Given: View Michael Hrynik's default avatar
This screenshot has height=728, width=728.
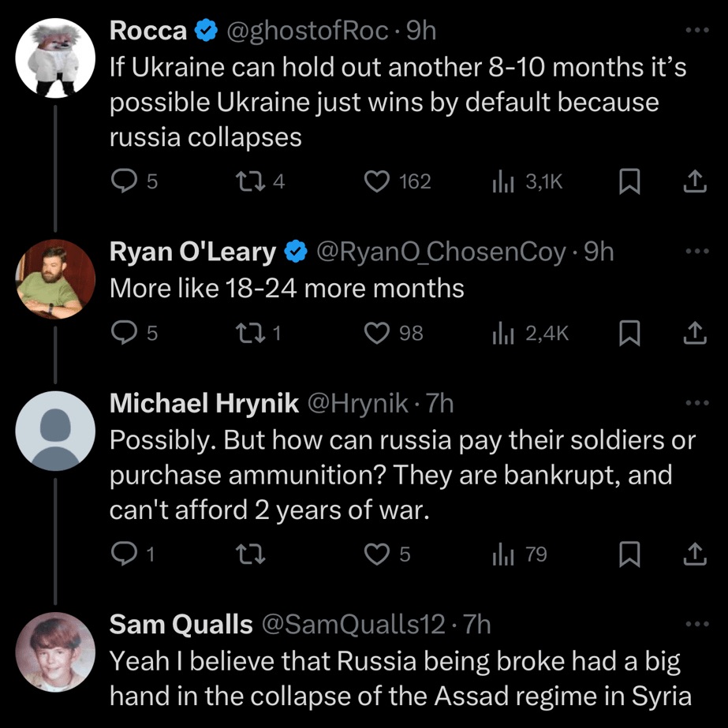Looking at the screenshot, I should tap(55, 430).
